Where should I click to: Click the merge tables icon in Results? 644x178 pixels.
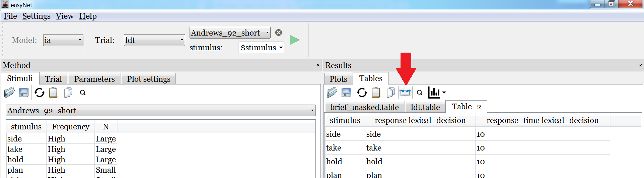pyautogui.click(x=405, y=93)
